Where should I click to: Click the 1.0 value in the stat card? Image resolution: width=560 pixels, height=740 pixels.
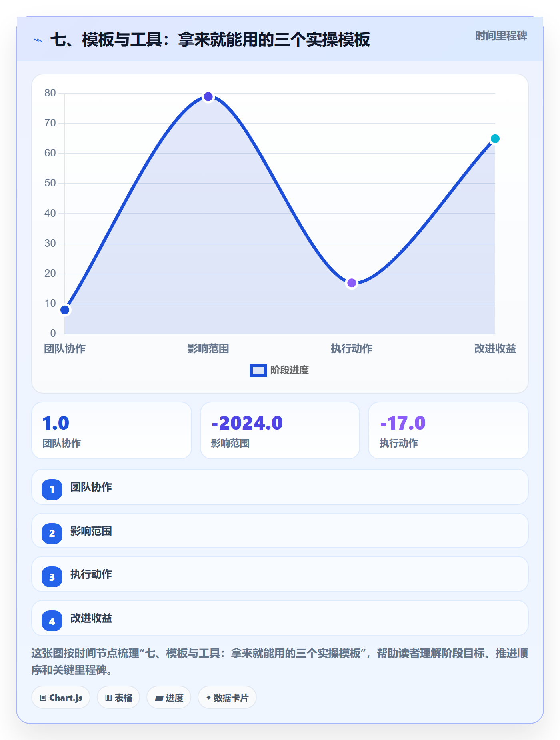[56, 423]
